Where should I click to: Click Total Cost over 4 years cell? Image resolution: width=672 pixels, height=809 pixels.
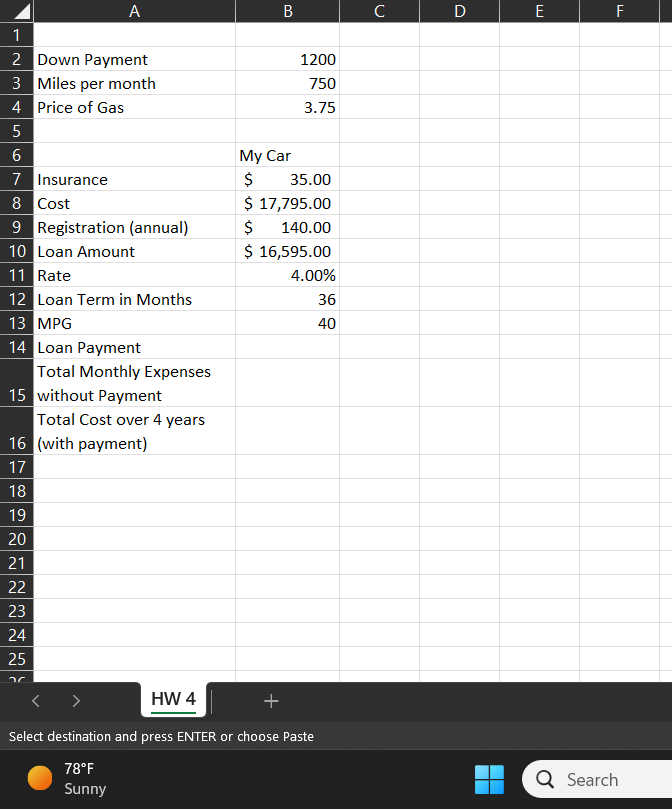(x=134, y=431)
